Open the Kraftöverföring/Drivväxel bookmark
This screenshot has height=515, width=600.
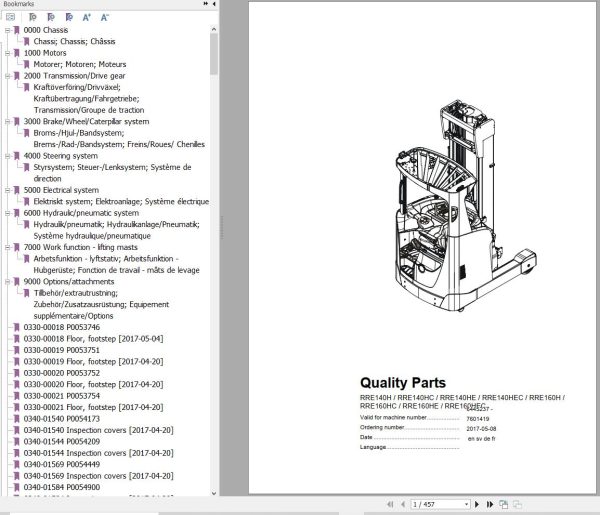[89, 99]
